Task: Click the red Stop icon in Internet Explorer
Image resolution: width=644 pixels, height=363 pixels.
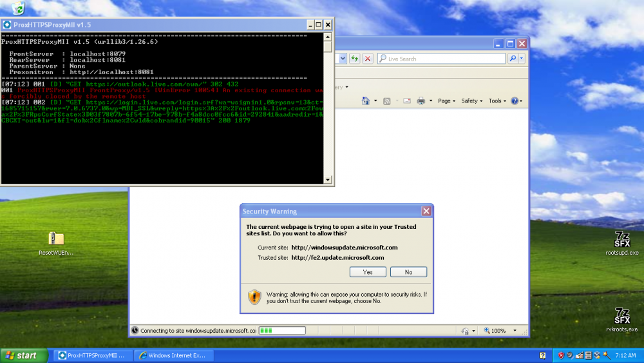Action: pos(368,59)
